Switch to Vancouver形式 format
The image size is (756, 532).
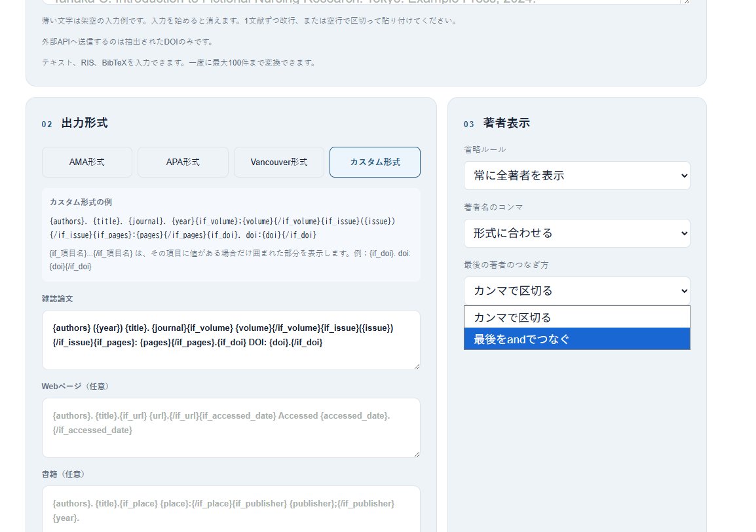pos(278,162)
